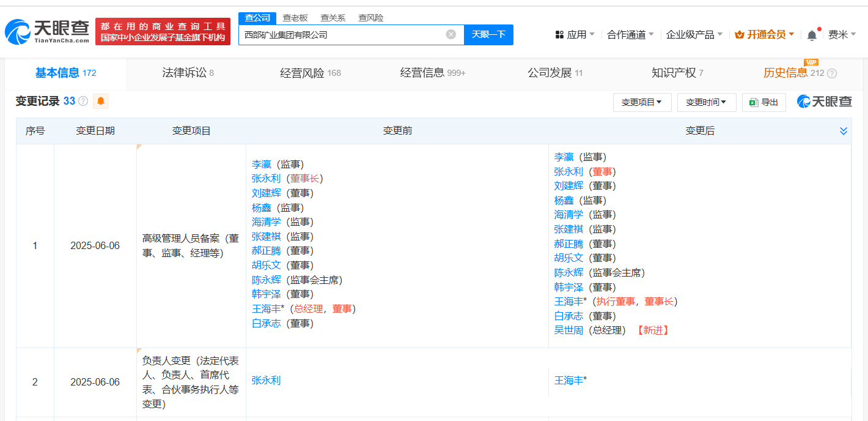868x421 pixels.
Task: Open the 历史信息 VIP tab
Action: (x=793, y=73)
